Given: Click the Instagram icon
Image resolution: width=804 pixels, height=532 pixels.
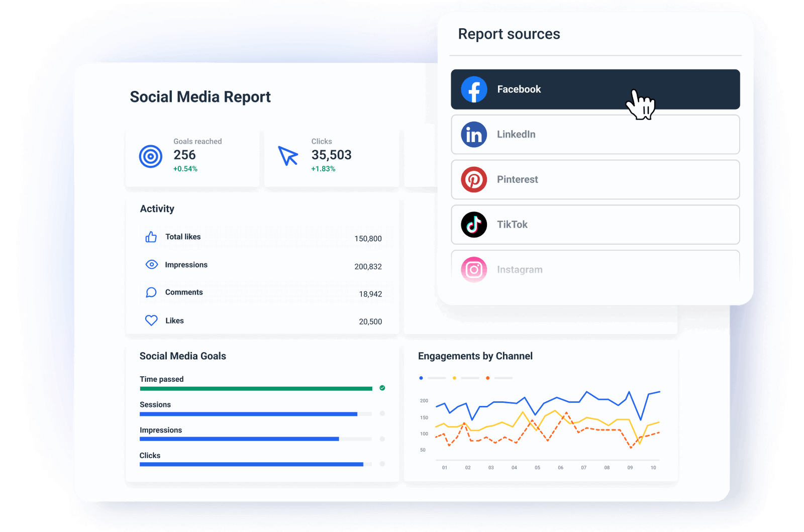Looking at the screenshot, I should [x=474, y=269].
